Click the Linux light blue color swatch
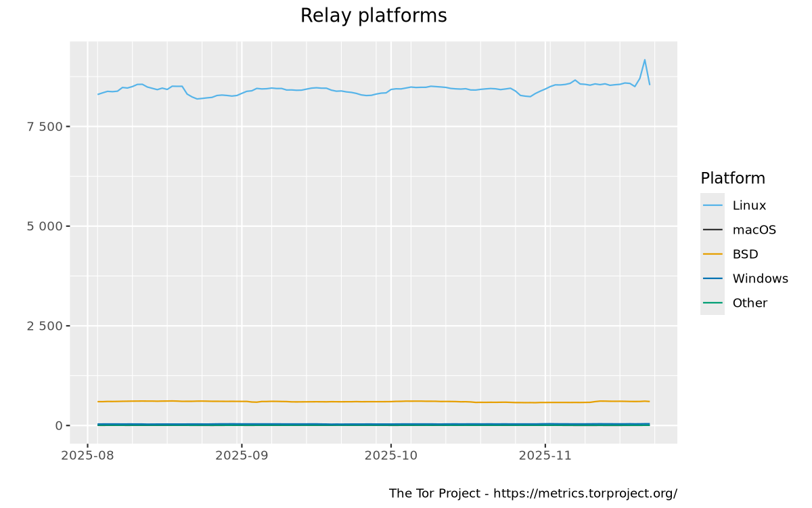812x508 pixels. pos(712,205)
